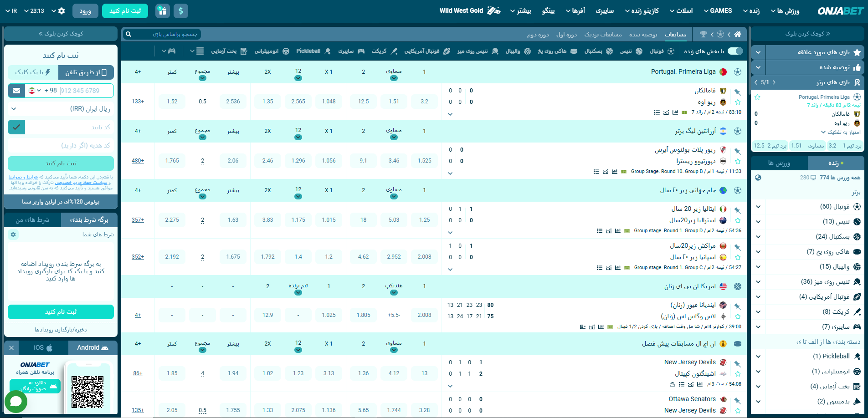Open the settings gear in top bar
The width and height of the screenshot is (868, 418).
(x=62, y=10)
